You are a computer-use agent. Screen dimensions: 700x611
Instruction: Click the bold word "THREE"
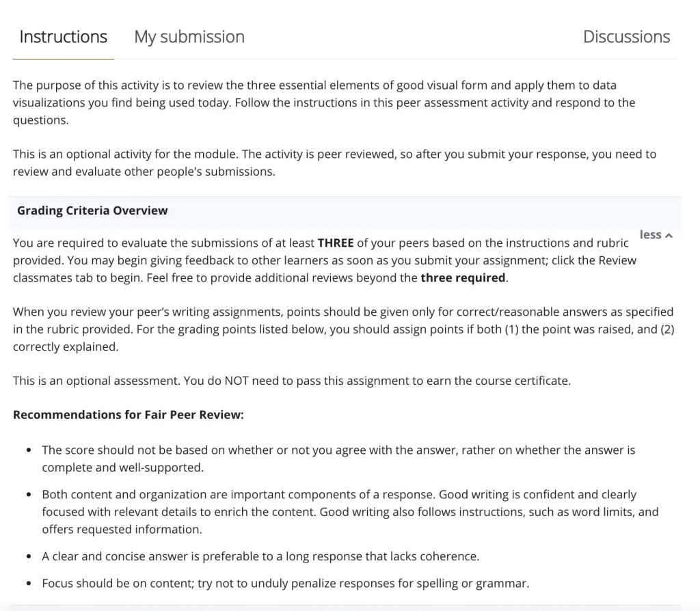tap(335, 243)
